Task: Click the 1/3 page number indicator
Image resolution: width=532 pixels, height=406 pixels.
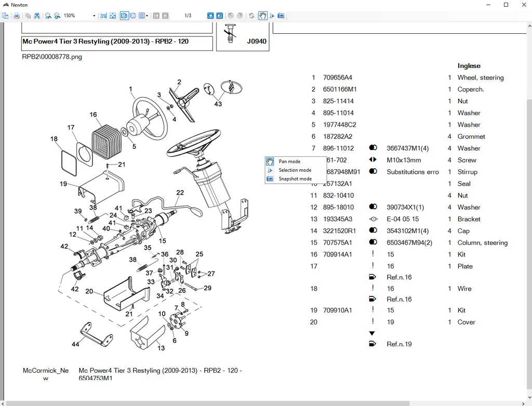Action: pyautogui.click(x=188, y=16)
